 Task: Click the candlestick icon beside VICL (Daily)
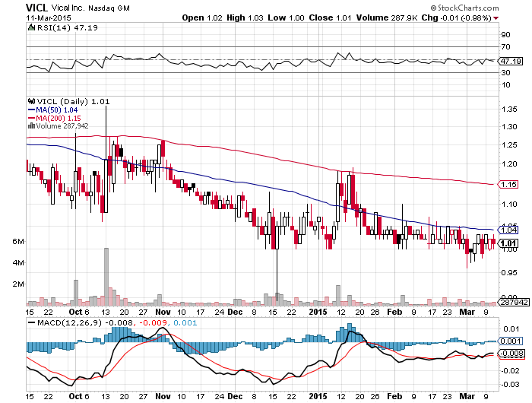tap(32, 101)
